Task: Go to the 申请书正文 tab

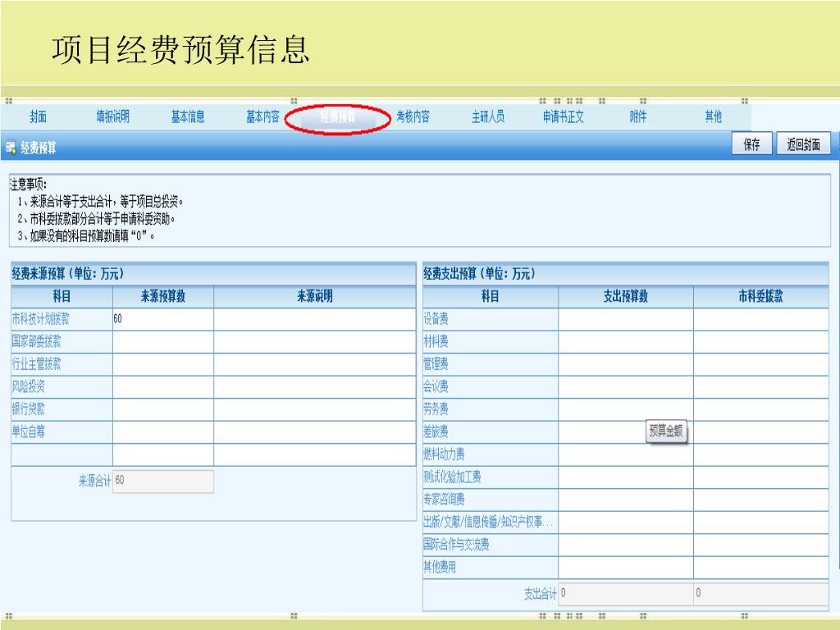Action: coord(563,116)
